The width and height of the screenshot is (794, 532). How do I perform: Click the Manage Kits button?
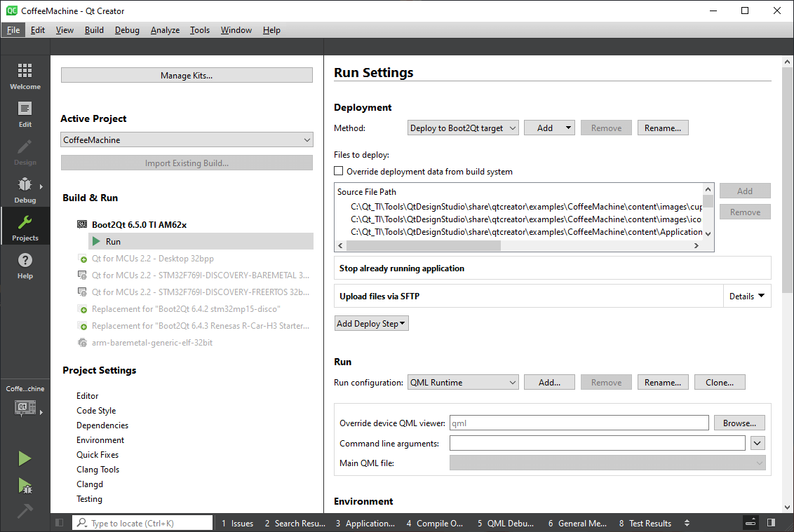(187, 76)
